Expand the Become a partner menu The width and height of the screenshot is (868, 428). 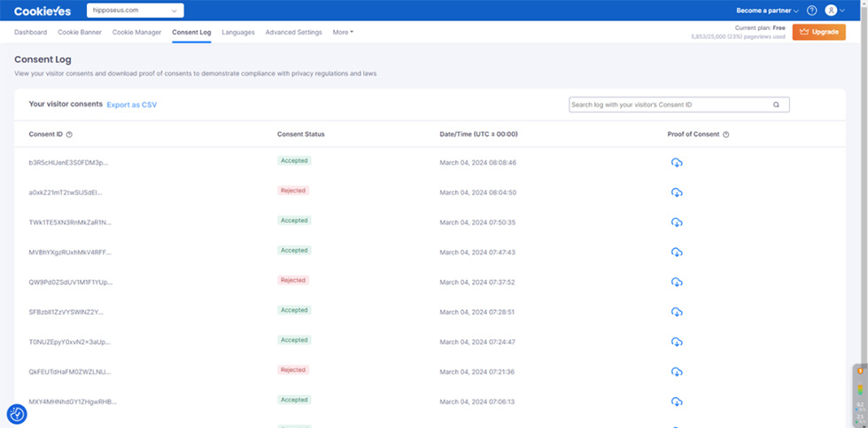click(x=767, y=11)
